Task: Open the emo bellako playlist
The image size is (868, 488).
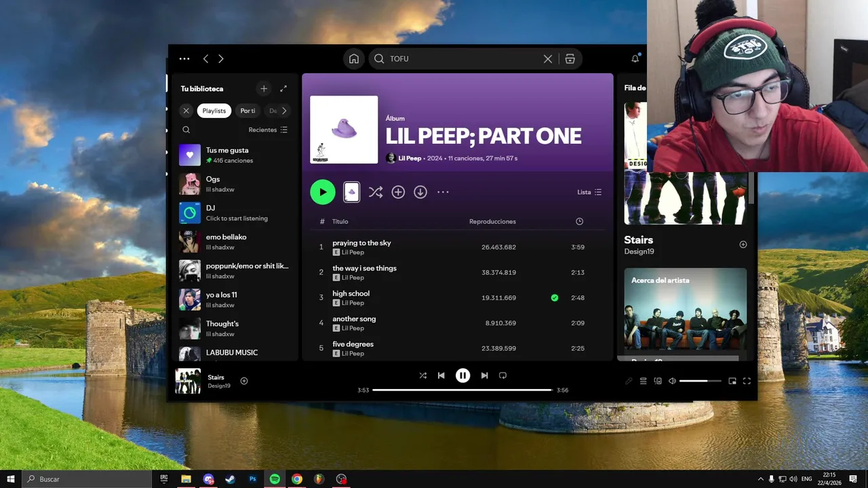Action: click(235, 242)
